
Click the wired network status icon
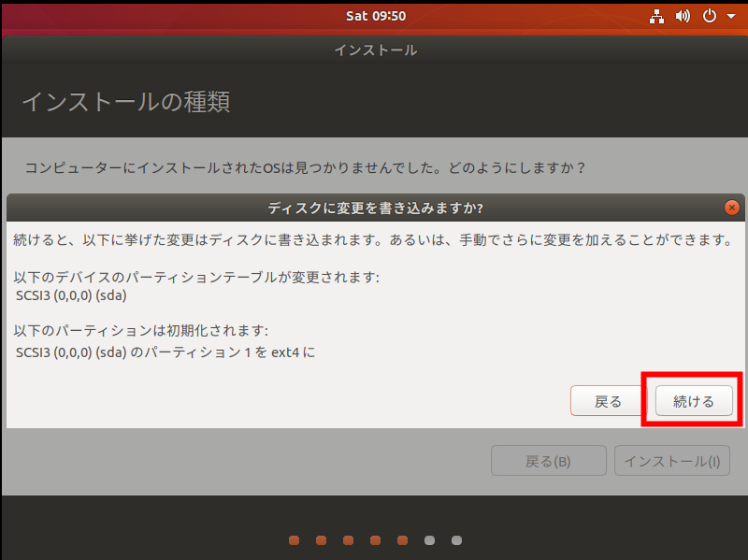[x=658, y=16]
